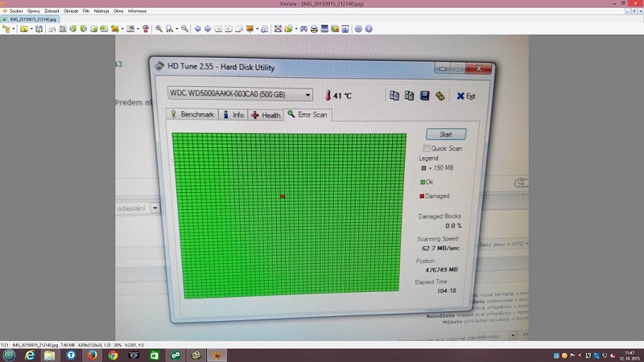The height and width of the screenshot is (362, 644).
Task: Rotate image counter-clockwise with green arrow icon
Action: 72,29
